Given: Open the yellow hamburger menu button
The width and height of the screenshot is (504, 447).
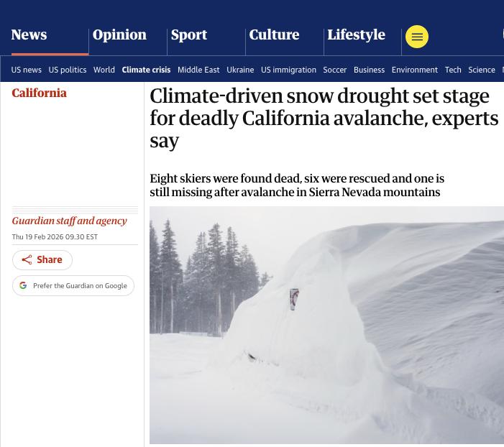Looking at the screenshot, I should 416,37.
